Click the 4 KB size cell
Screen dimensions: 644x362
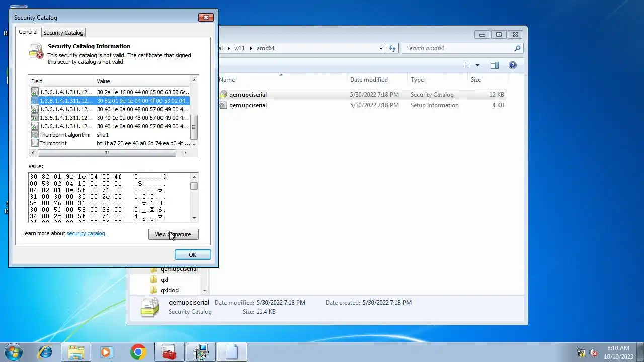click(498, 105)
